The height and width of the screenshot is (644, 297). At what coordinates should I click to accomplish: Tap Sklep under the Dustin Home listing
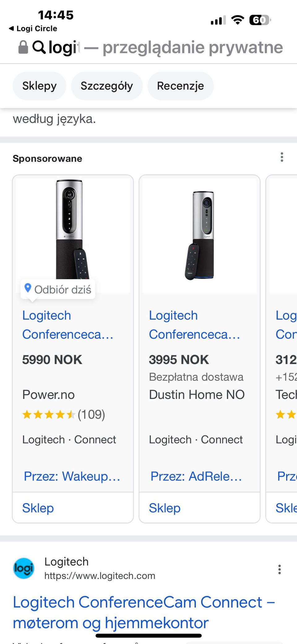click(x=165, y=508)
